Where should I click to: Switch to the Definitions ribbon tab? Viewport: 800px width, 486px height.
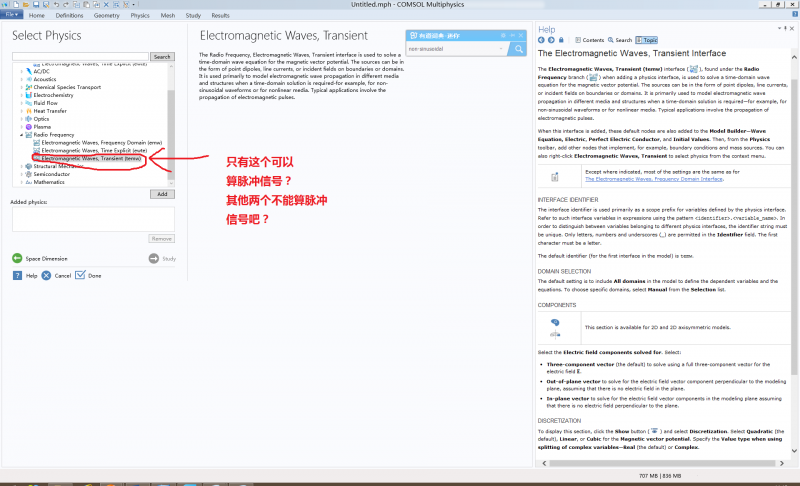69,15
